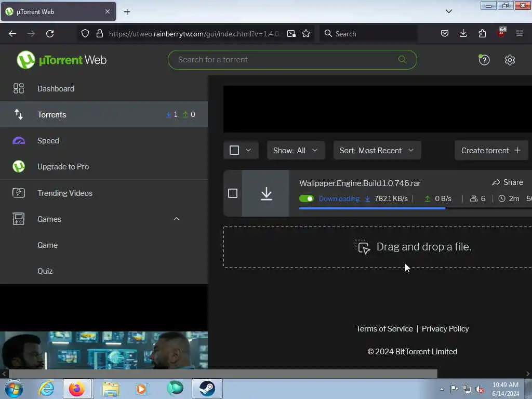Open the Firefox downloads arrow icon
Screen dimensions: 532x399
[x=463, y=34]
